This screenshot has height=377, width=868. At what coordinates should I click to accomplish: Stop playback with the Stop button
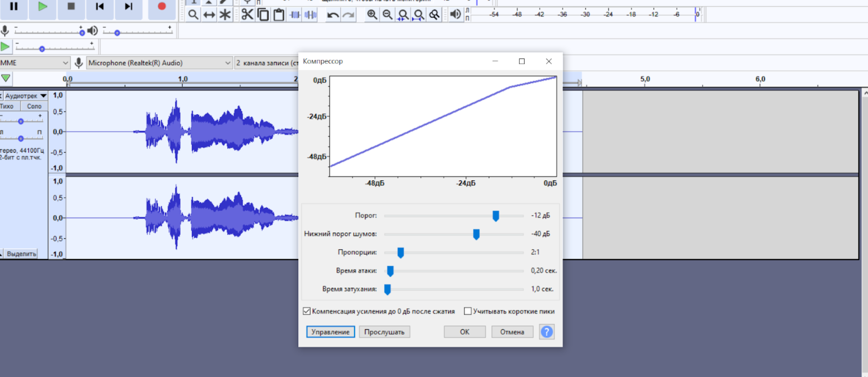71,7
